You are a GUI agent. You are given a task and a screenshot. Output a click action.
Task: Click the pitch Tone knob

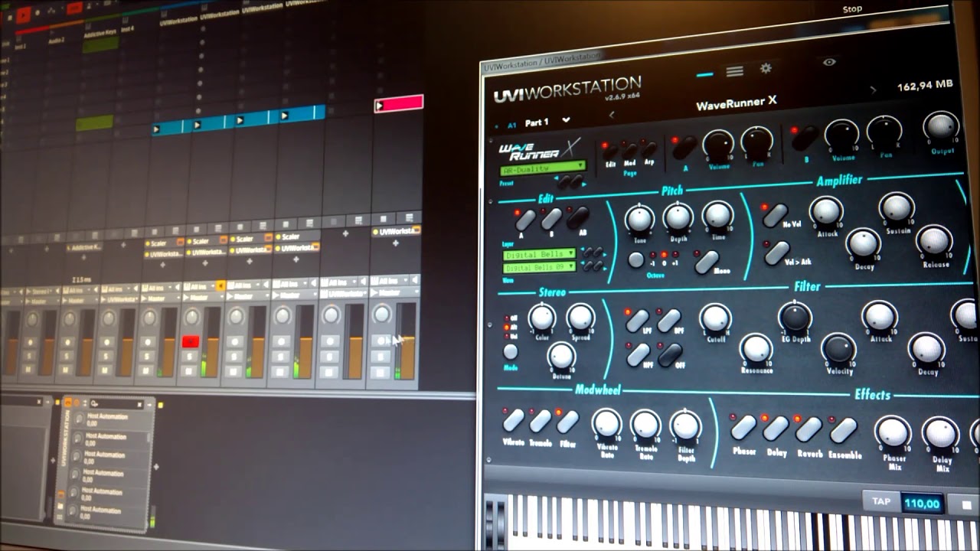[x=639, y=220]
